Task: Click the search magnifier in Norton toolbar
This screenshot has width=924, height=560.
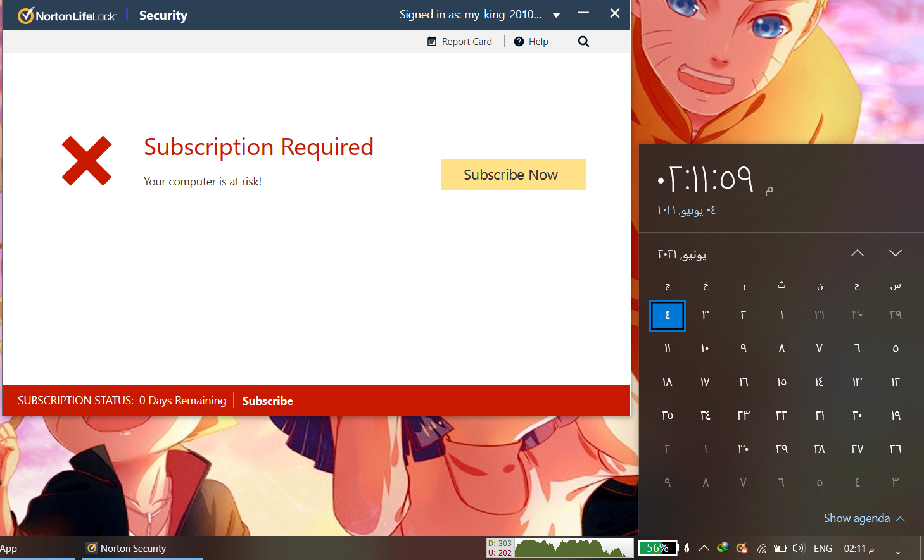Action: click(583, 42)
